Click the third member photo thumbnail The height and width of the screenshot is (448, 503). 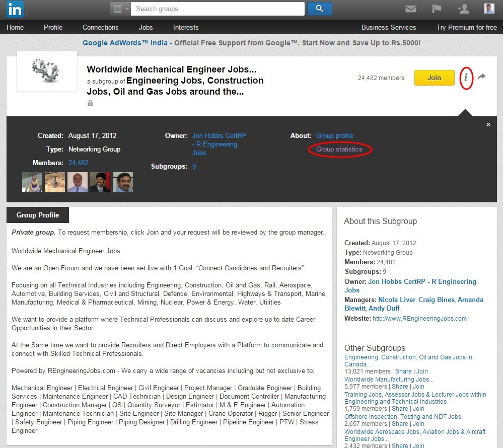tap(78, 182)
